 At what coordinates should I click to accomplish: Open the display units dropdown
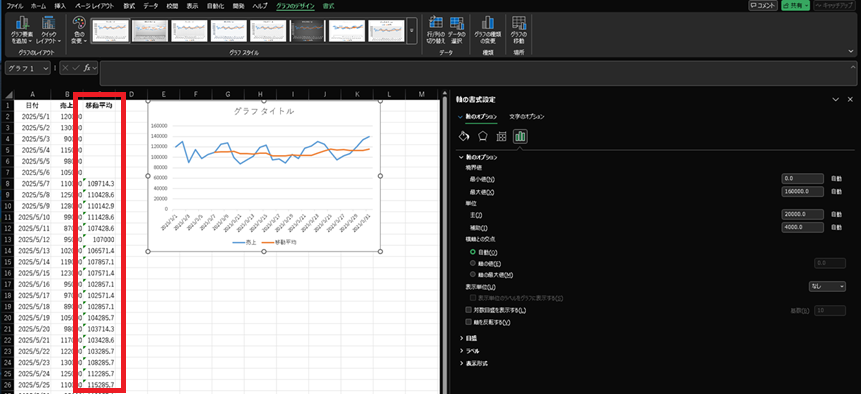[x=827, y=286]
